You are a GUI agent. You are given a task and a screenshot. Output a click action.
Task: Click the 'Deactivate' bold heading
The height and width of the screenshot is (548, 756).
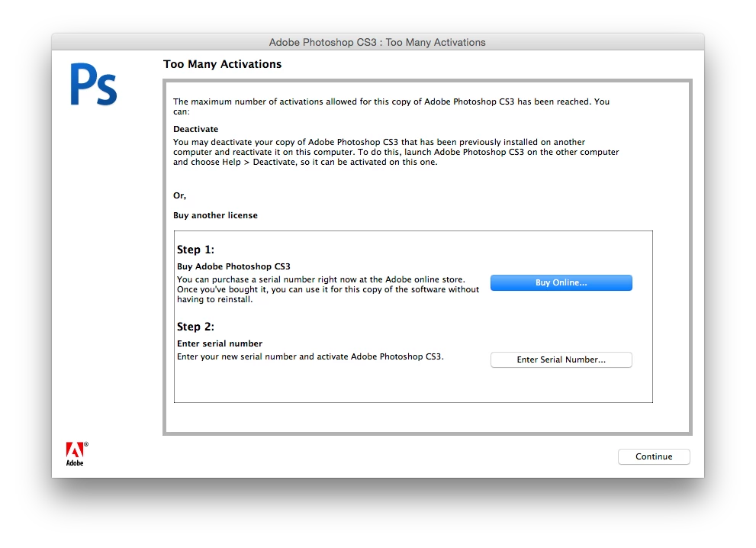(196, 129)
